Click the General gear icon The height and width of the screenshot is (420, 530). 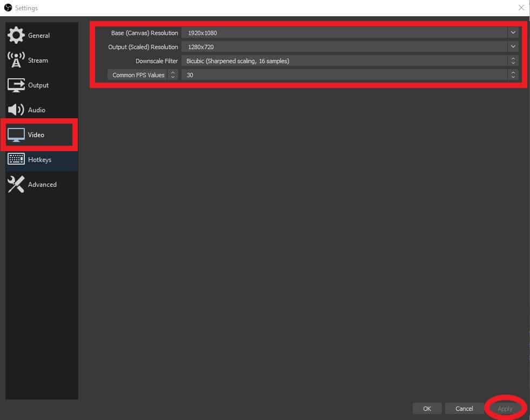pyautogui.click(x=16, y=35)
